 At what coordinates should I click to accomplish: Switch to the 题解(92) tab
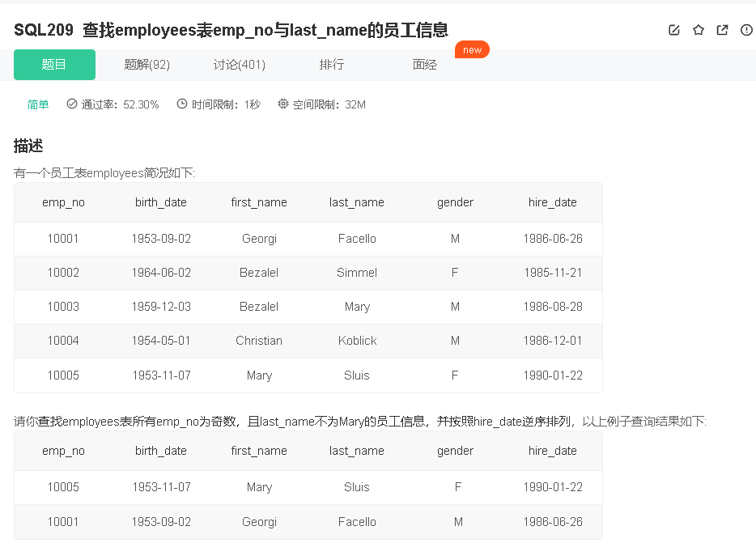pyautogui.click(x=147, y=65)
